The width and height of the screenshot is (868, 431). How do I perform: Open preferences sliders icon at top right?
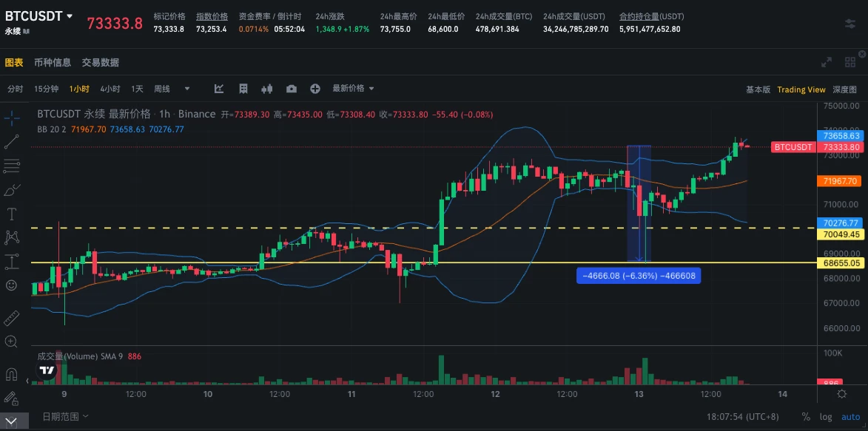[x=850, y=24]
